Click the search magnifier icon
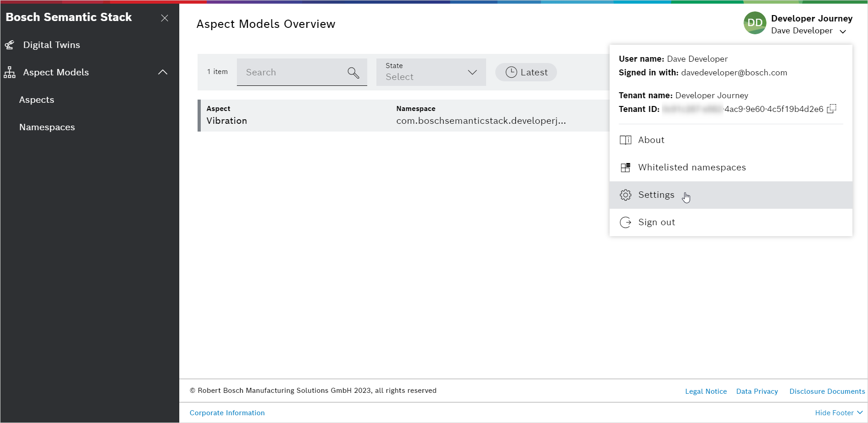The height and width of the screenshot is (423, 868). [x=353, y=73]
